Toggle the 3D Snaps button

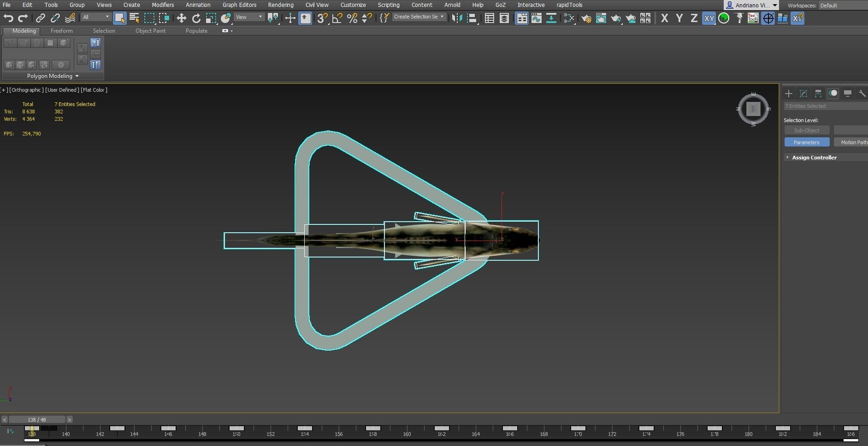(x=322, y=18)
